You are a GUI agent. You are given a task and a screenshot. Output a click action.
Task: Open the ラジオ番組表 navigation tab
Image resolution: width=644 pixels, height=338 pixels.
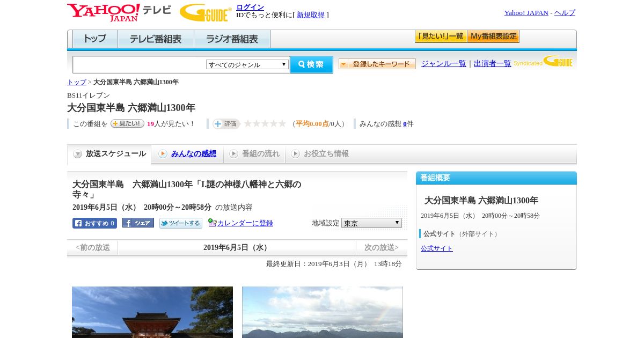[232, 39]
